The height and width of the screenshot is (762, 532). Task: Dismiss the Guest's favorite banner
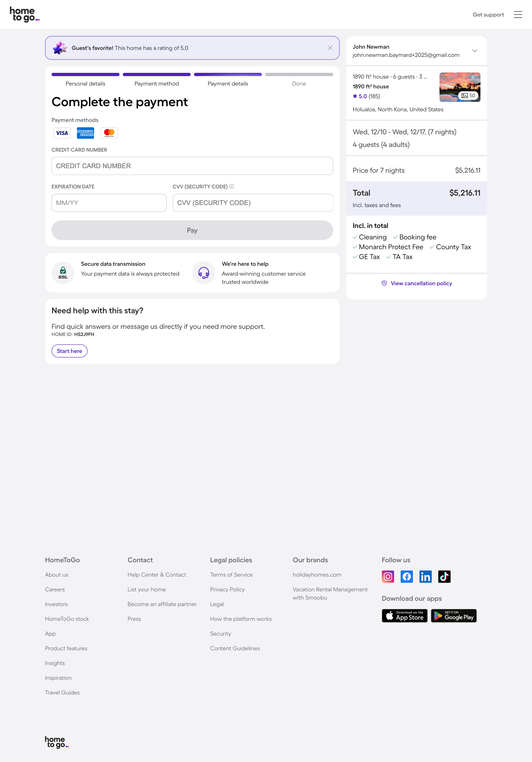click(x=330, y=48)
